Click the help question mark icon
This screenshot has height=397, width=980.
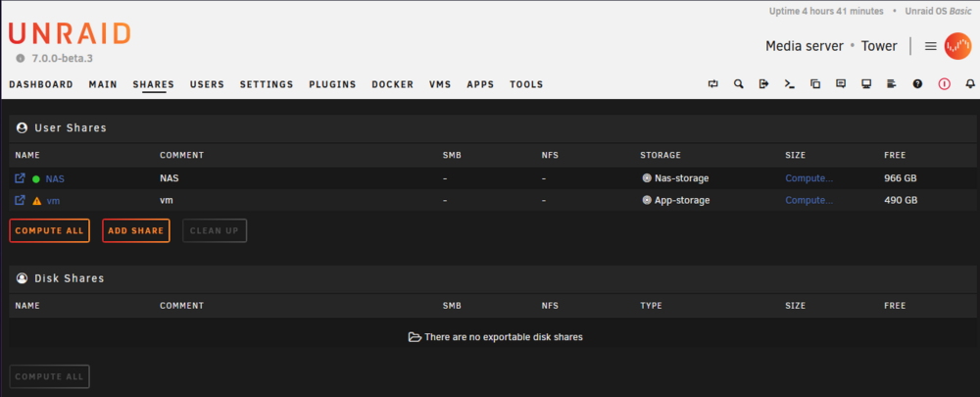917,83
